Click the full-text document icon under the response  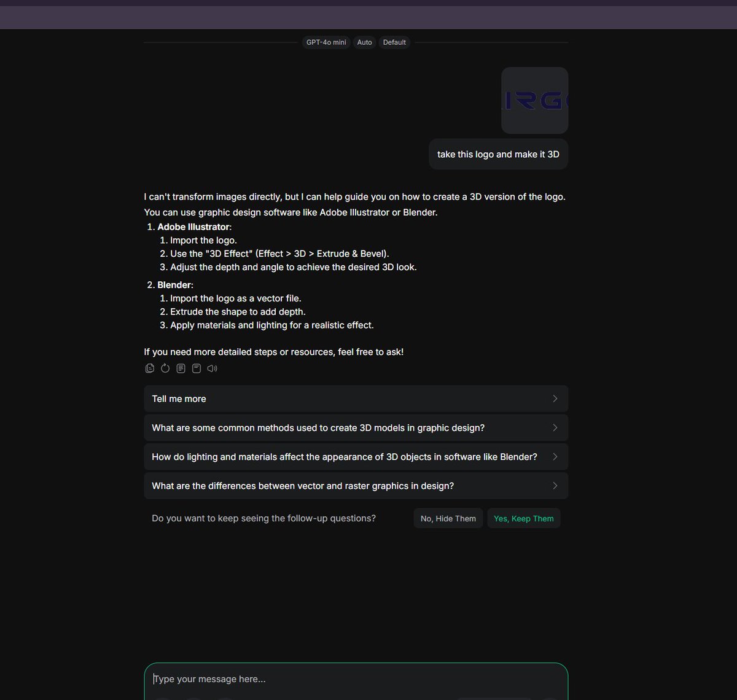181,368
